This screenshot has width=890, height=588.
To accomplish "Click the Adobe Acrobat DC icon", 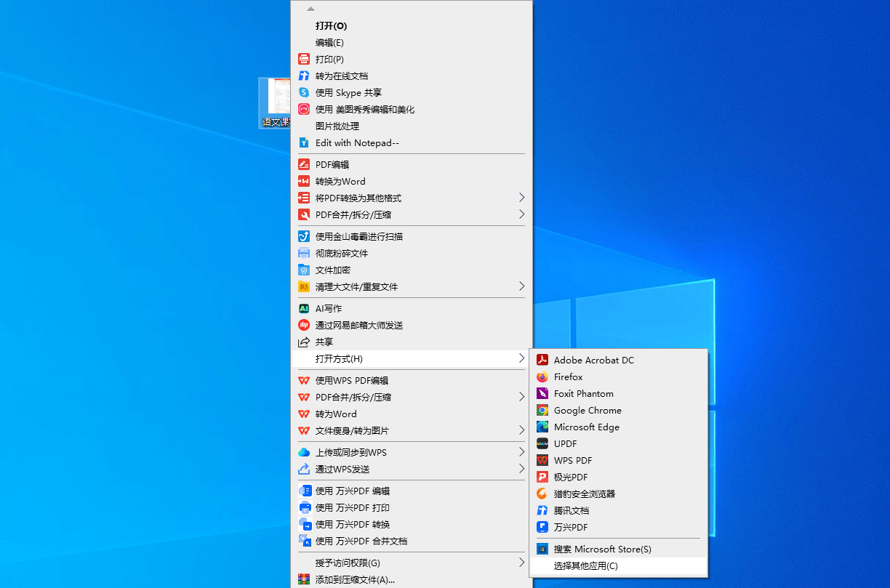I will pyautogui.click(x=542, y=361).
